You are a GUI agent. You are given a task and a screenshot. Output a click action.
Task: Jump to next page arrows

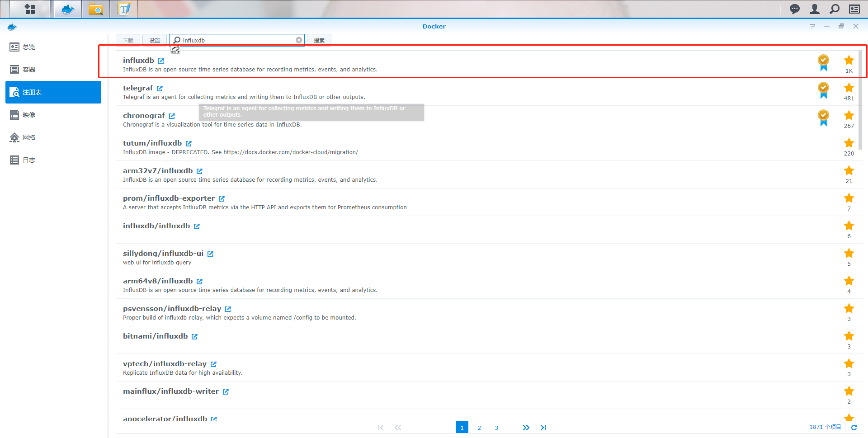point(526,428)
